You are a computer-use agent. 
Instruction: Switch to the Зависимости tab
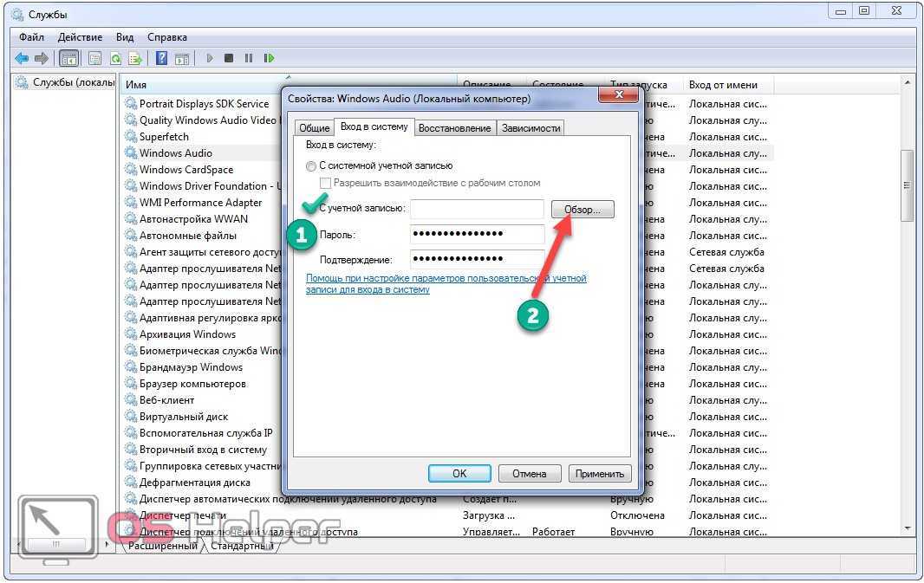tap(531, 128)
